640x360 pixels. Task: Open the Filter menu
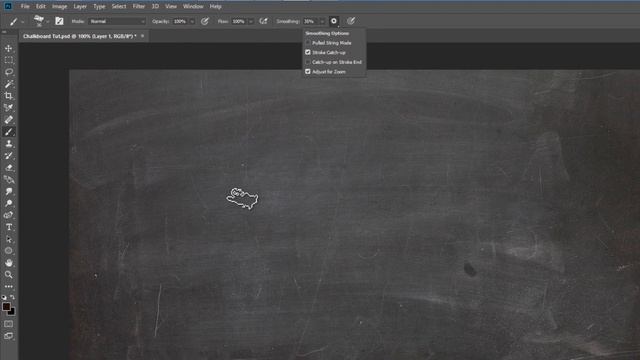[x=139, y=6]
